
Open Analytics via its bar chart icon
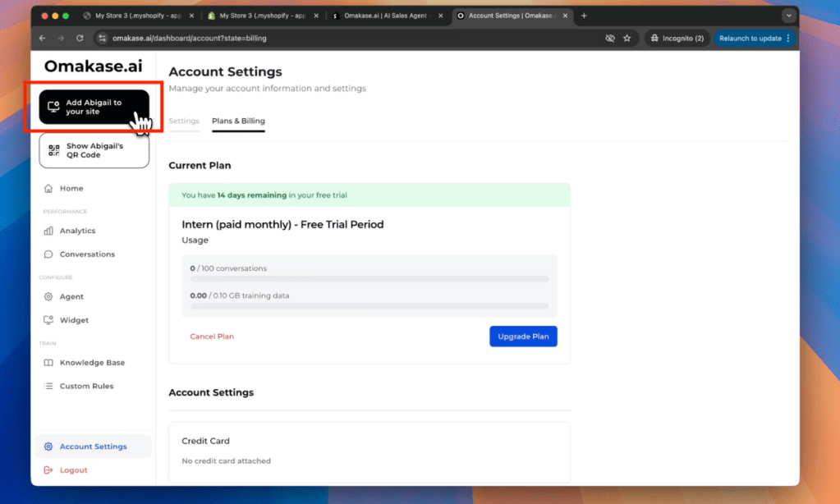(48, 231)
